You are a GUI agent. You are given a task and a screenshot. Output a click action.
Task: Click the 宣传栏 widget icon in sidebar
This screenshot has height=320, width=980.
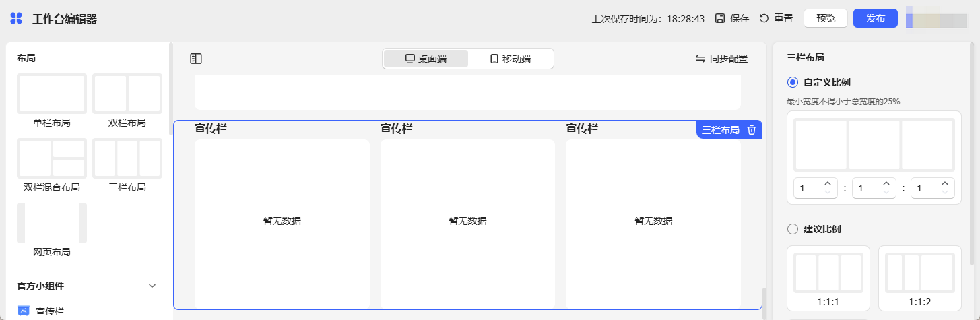[x=24, y=311]
